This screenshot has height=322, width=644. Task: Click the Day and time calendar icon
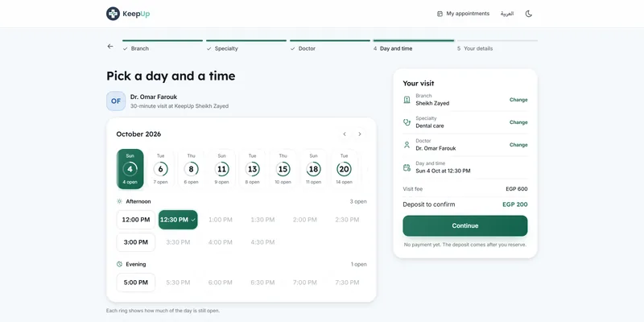point(407,167)
